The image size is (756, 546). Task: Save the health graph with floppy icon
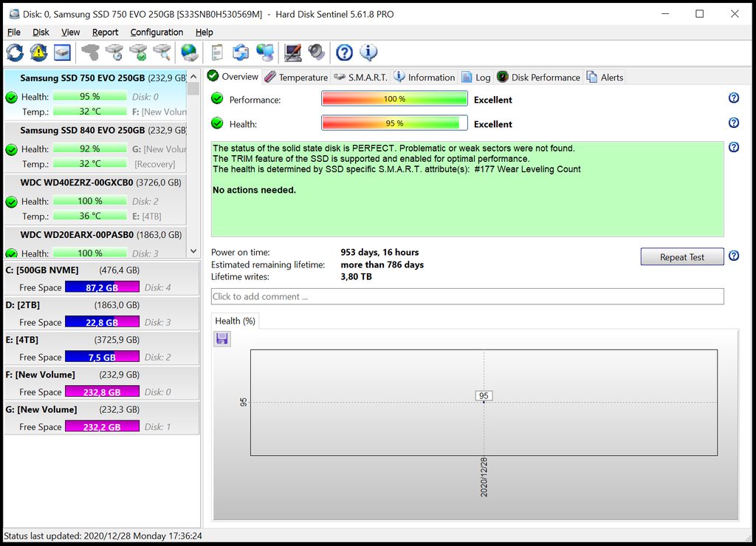click(222, 338)
